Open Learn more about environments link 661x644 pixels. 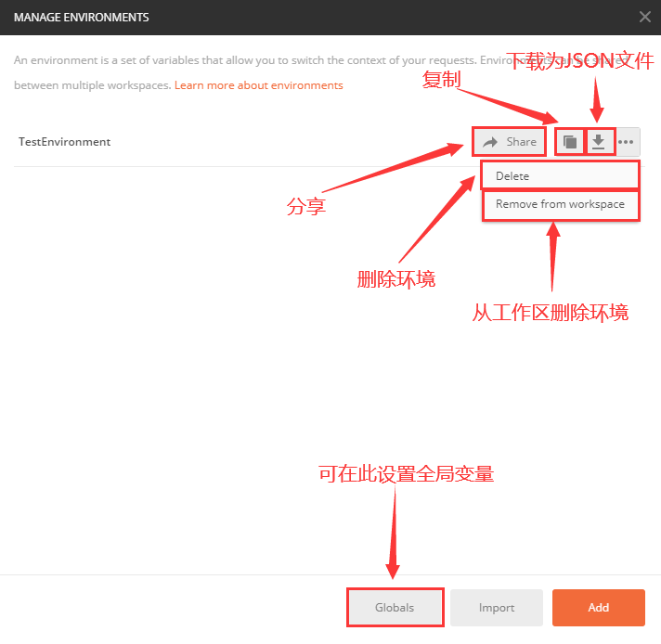click(x=258, y=85)
